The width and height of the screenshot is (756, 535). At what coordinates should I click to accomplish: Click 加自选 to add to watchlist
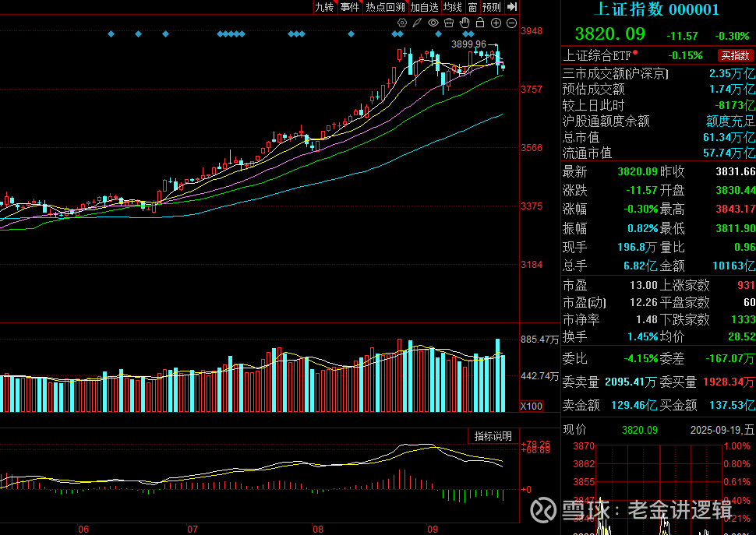[424, 7]
